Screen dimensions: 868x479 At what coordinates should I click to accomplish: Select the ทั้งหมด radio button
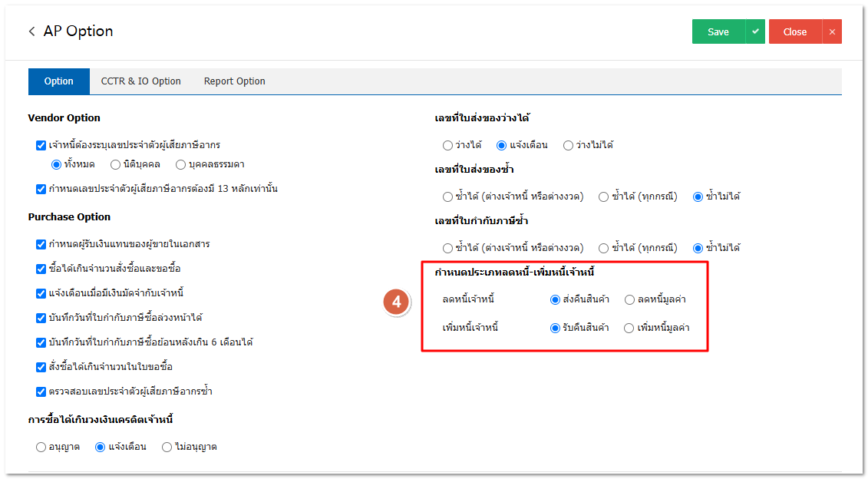(x=56, y=164)
